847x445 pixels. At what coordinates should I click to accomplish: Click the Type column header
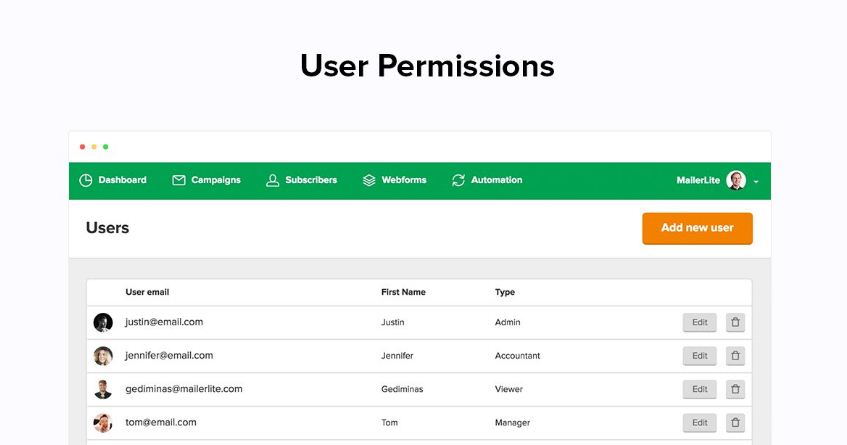click(x=505, y=292)
